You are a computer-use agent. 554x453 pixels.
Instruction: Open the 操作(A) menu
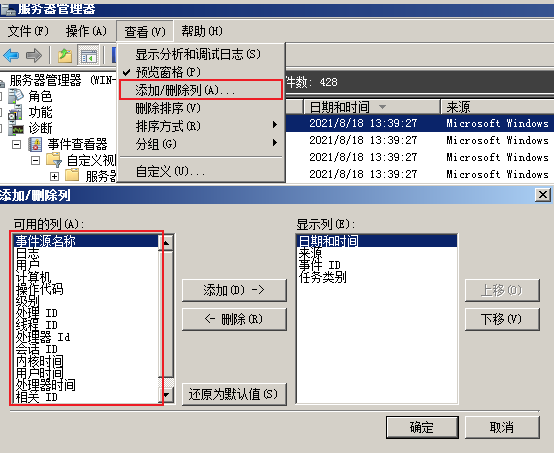[x=86, y=31]
